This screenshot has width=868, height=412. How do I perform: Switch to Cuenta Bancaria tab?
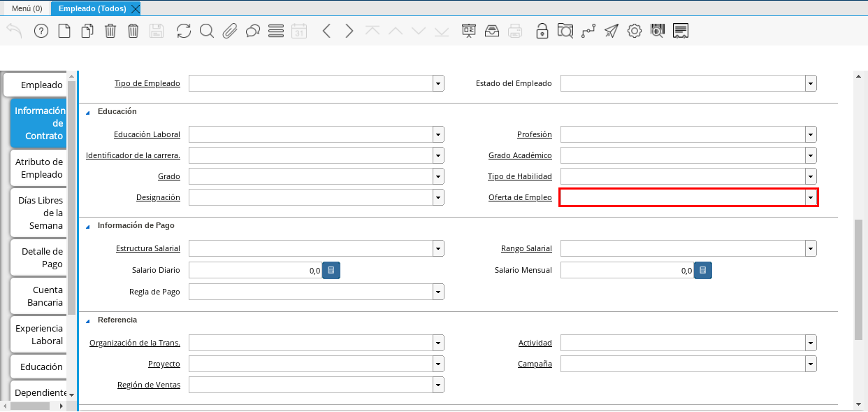(x=39, y=296)
